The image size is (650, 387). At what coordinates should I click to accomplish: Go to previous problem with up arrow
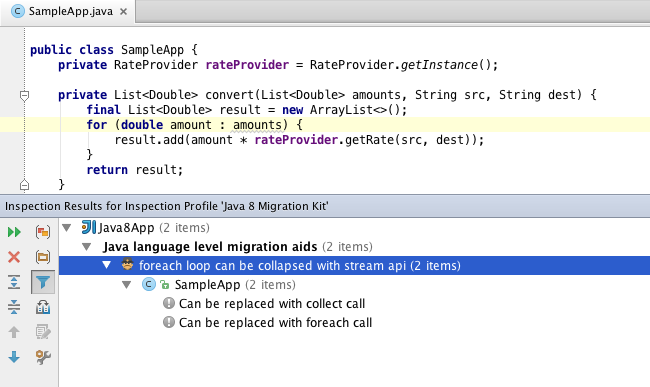click(14, 332)
